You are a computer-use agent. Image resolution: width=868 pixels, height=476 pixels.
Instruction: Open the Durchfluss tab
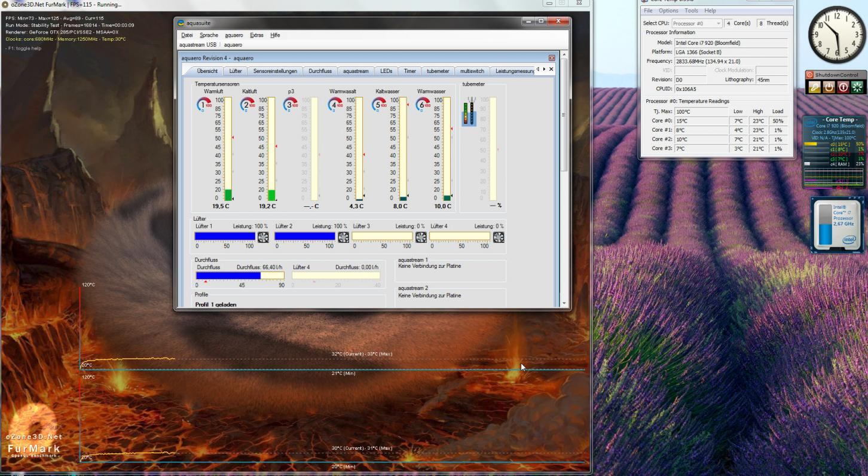(x=320, y=71)
